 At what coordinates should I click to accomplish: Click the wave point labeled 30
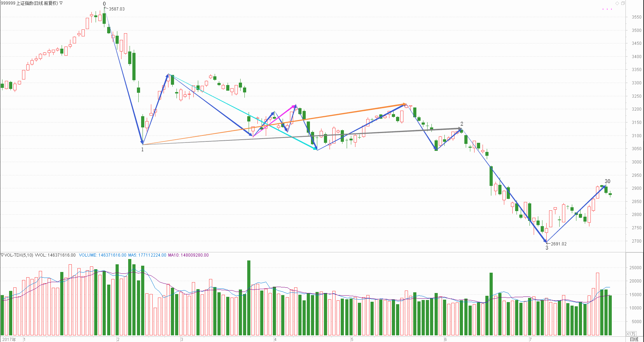(607, 181)
